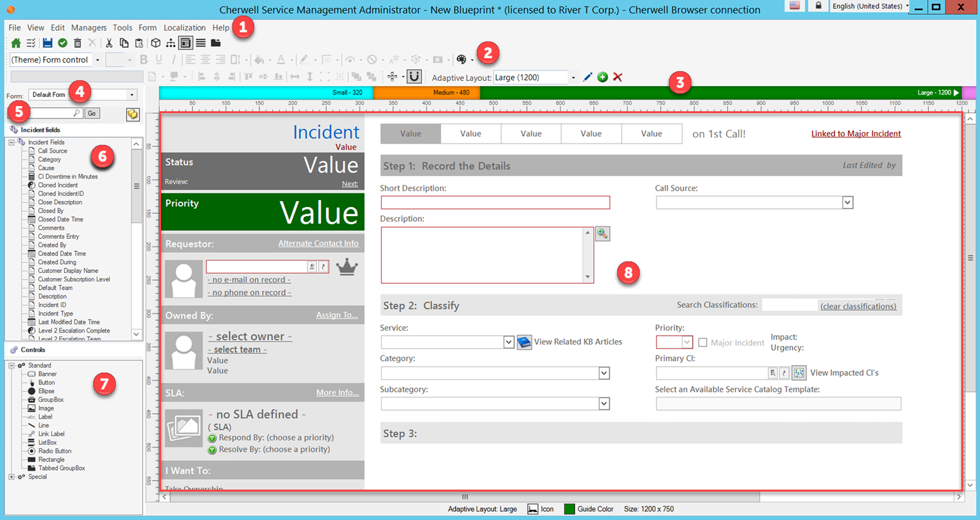
Task: Click the crown VIP icon near Requestor
Action: [x=347, y=267]
